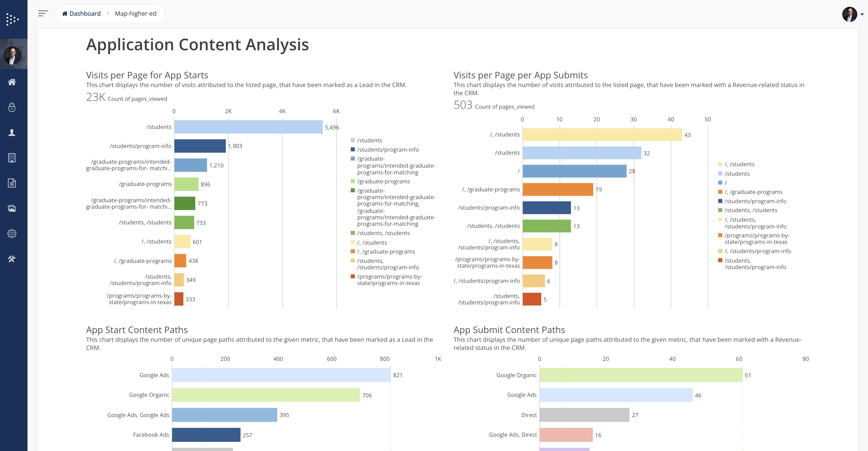The height and width of the screenshot is (451, 868).
Task: Click the / bar valued 28 in App Submits
Action: click(575, 171)
